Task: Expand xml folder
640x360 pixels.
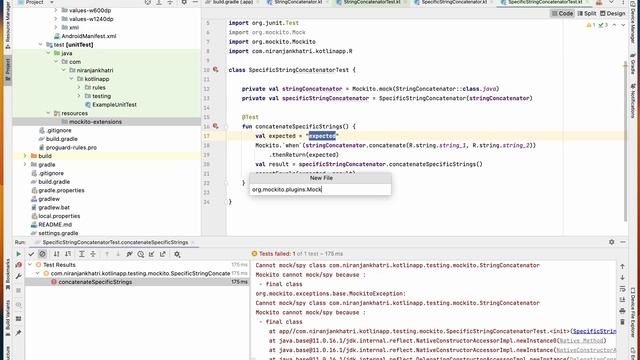Action: [56, 27]
